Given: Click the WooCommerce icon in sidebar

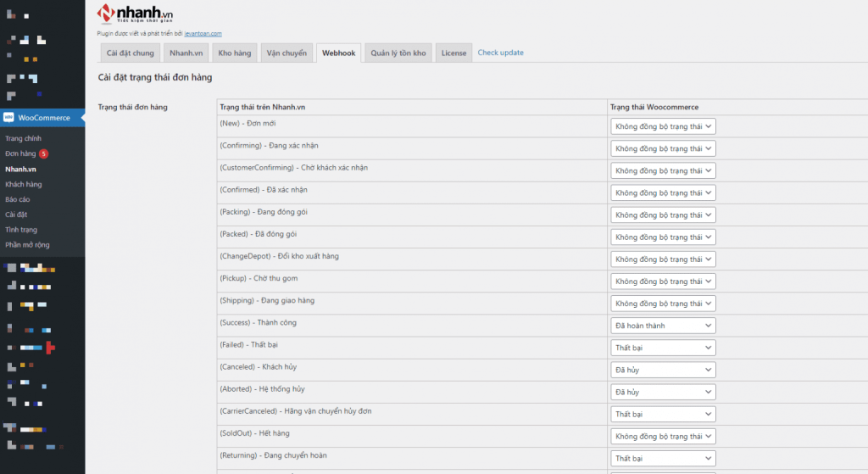Looking at the screenshot, I should tap(8, 118).
